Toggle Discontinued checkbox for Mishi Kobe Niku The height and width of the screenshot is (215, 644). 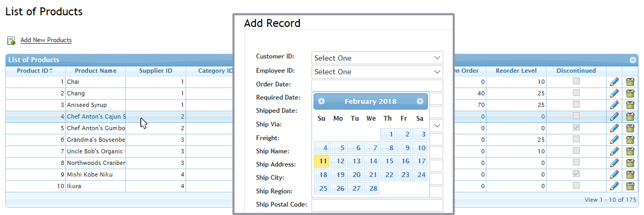click(577, 174)
